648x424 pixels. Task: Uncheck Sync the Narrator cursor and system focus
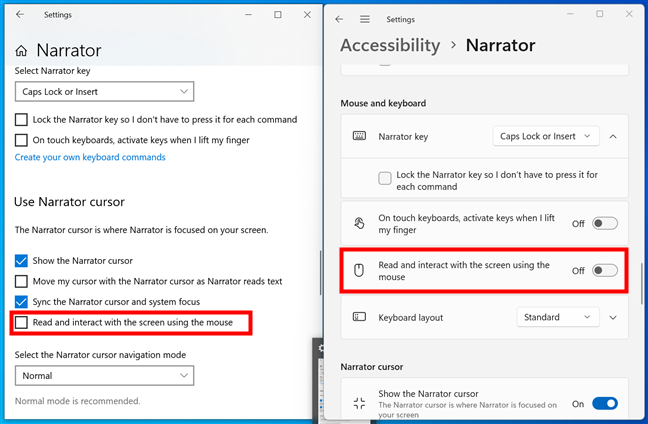21,302
